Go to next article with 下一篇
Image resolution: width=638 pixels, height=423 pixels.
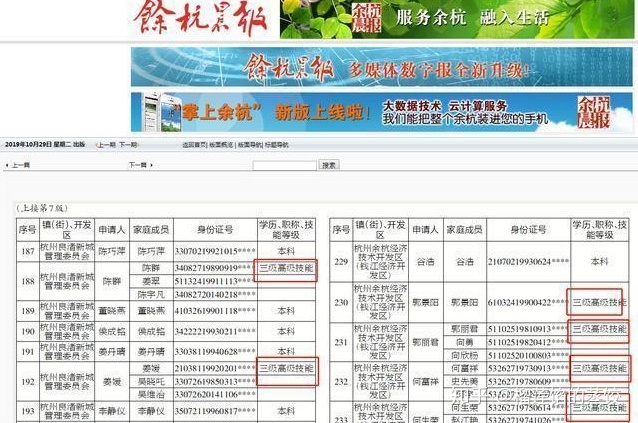pos(140,165)
